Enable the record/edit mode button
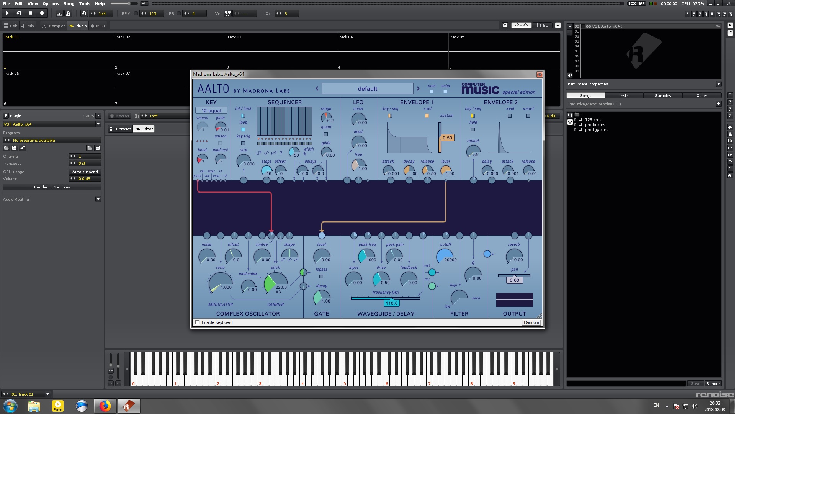Image resolution: width=834 pixels, height=504 pixels. pyautogui.click(x=42, y=13)
